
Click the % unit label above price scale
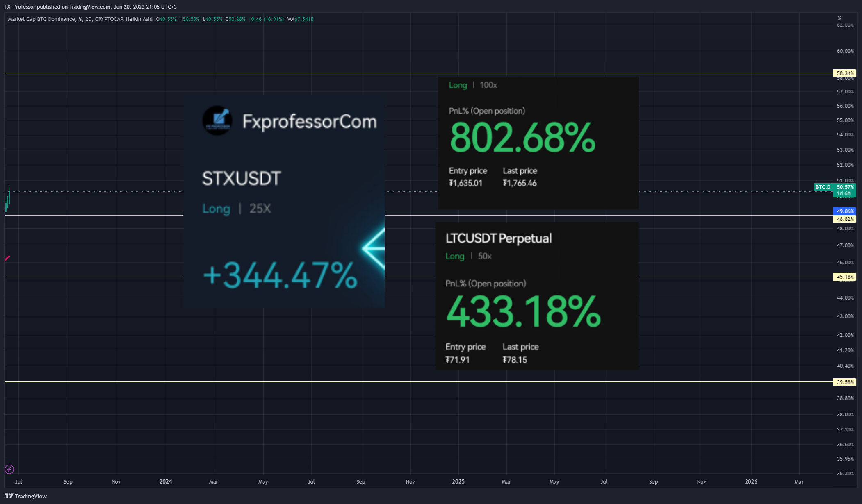pyautogui.click(x=839, y=18)
